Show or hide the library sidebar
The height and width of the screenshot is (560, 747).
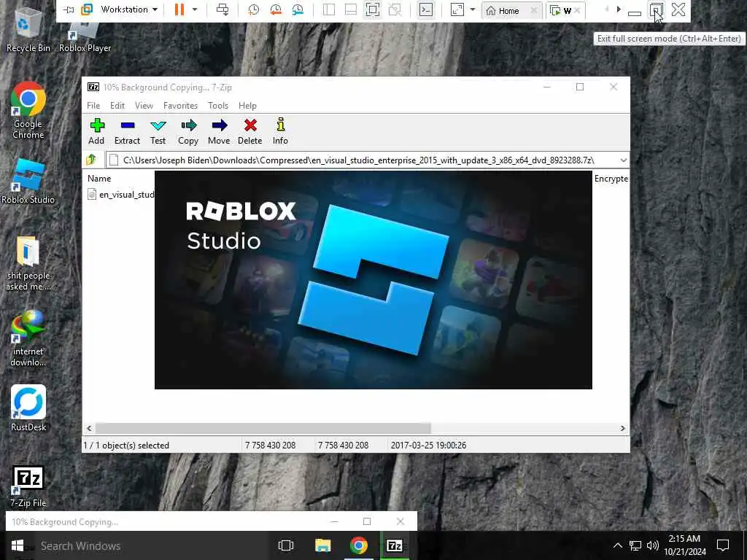329,9
